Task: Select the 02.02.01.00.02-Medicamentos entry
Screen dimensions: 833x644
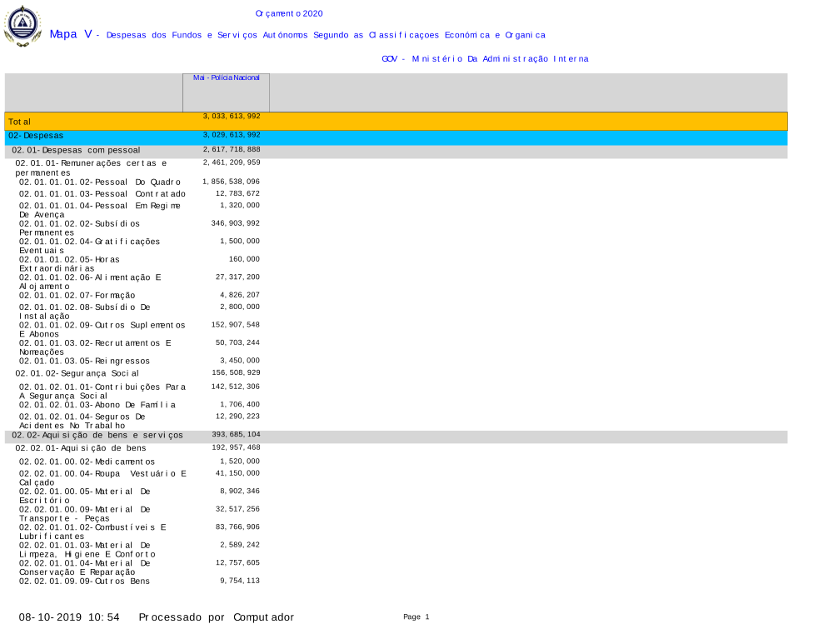Action: [87, 462]
